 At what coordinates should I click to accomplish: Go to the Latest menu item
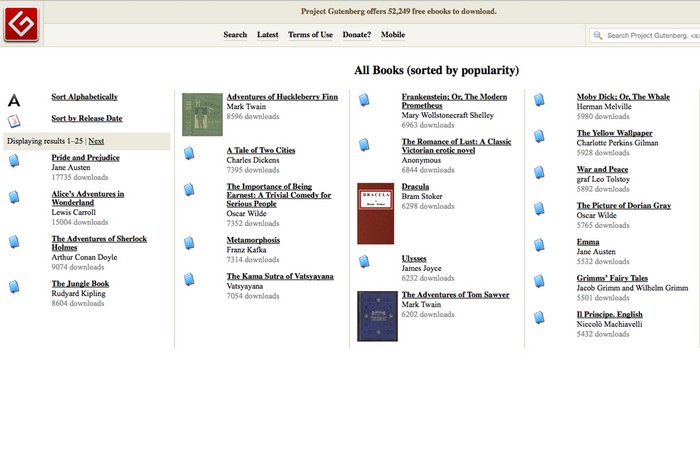pyautogui.click(x=267, y=35)
